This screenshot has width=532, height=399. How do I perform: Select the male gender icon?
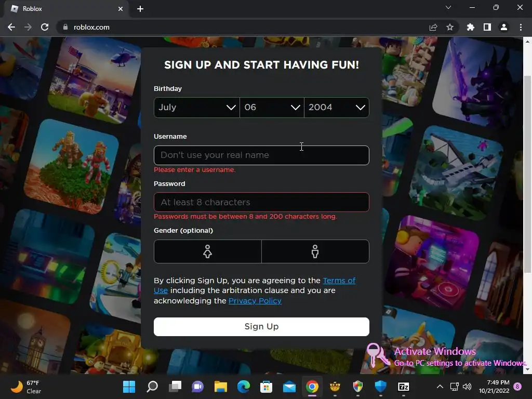tap(315, 251)
